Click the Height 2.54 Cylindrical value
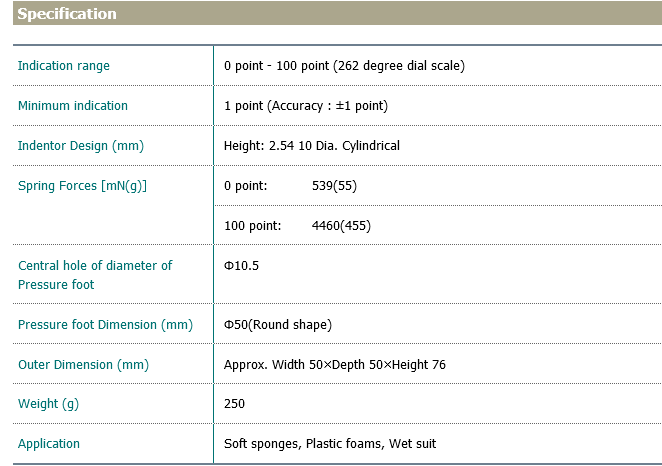The height and width of the screenshot is (466, 662). [311, 146]
